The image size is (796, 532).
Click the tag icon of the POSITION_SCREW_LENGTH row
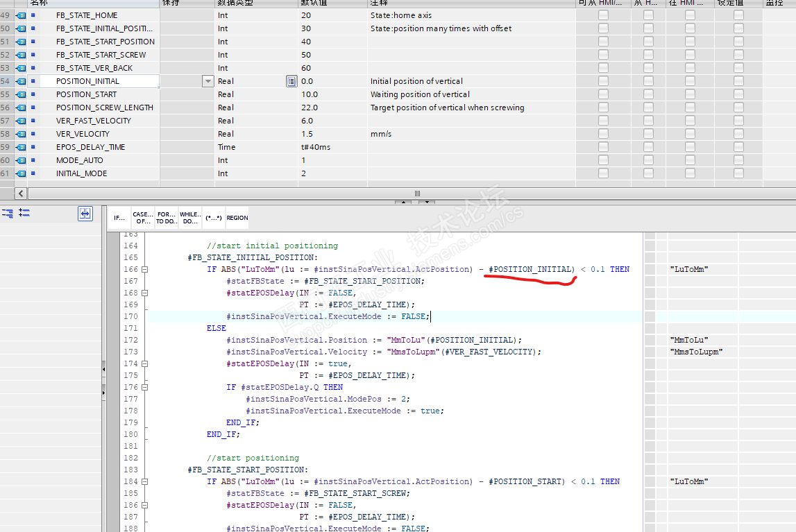21,108
